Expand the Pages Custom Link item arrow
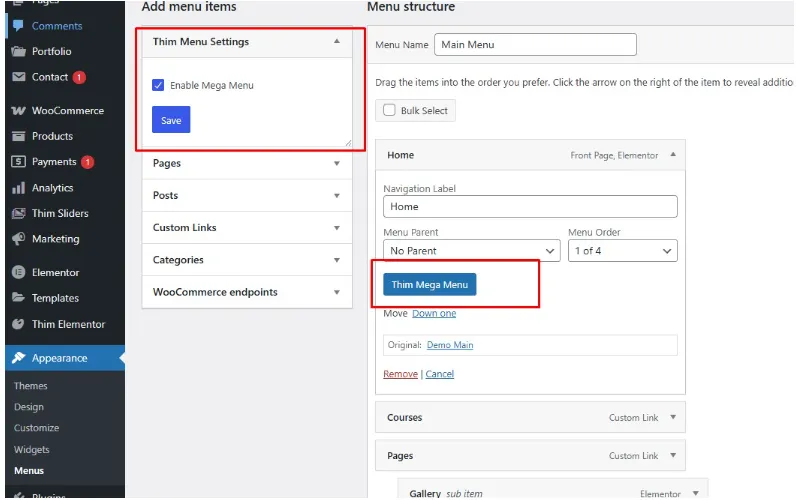797x500 pixels. click(673, 455)
